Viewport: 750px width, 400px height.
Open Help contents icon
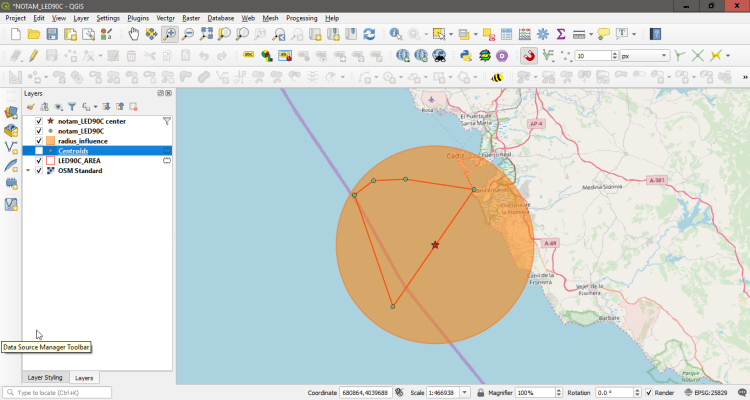pyautogui.click(x=655, y=34)
